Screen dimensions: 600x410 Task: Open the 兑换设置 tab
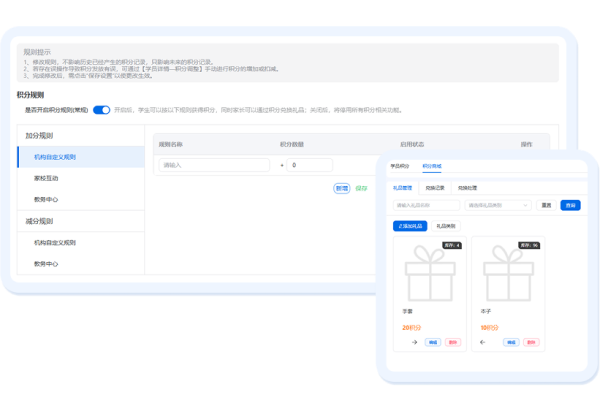pyautogui.click(x=467, y=187)
